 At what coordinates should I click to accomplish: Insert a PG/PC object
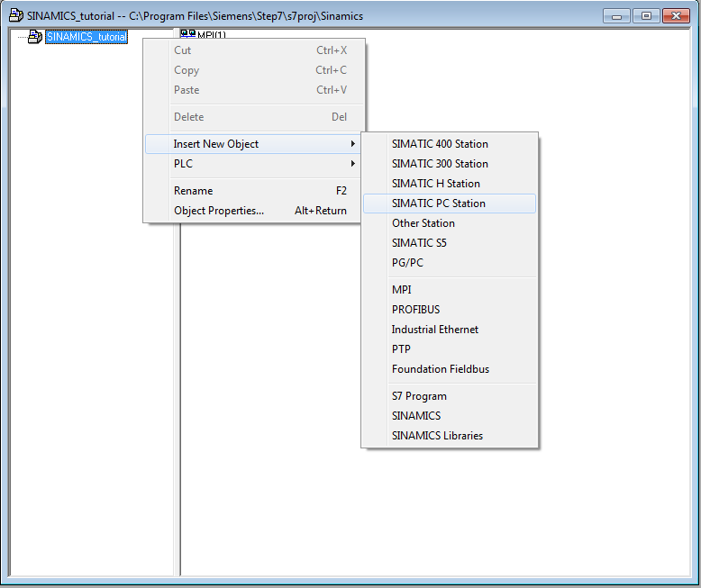point(450,263)
